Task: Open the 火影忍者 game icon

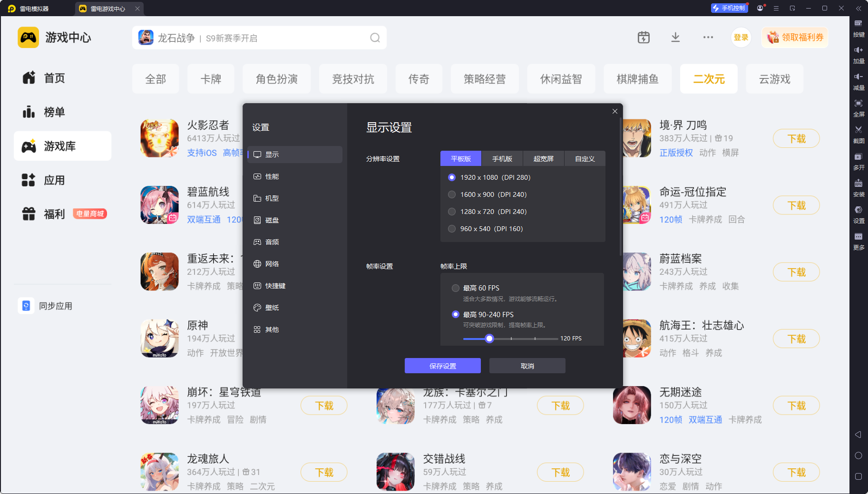Action: pos(159,138)
